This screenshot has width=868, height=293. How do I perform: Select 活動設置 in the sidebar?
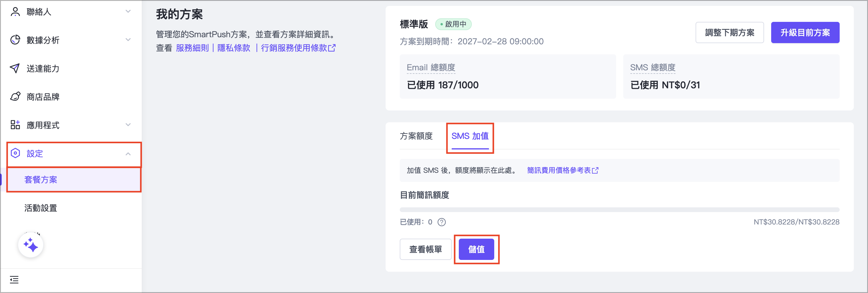pyautogui.click(x=41, y=208)
